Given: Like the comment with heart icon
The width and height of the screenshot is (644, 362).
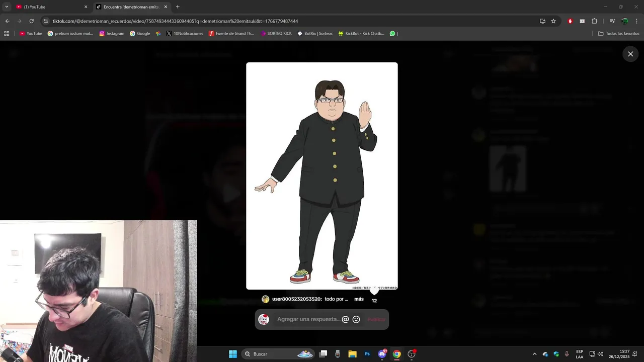Looking at the screenshot, I should (374, 292).
